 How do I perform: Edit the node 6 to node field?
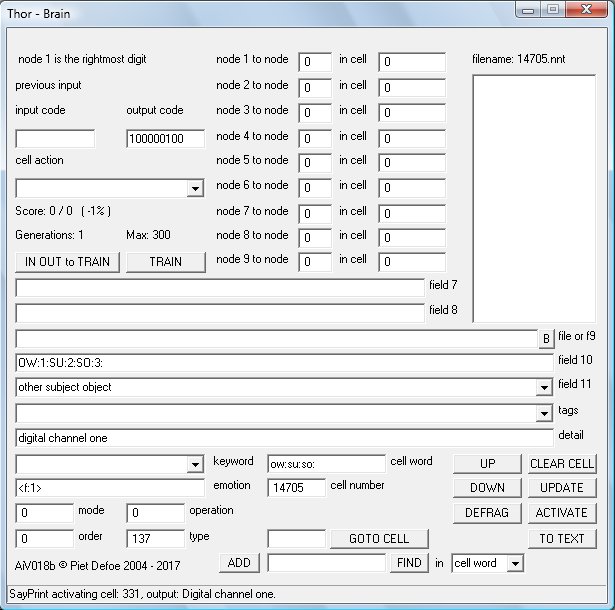click(x=315, y=188)
